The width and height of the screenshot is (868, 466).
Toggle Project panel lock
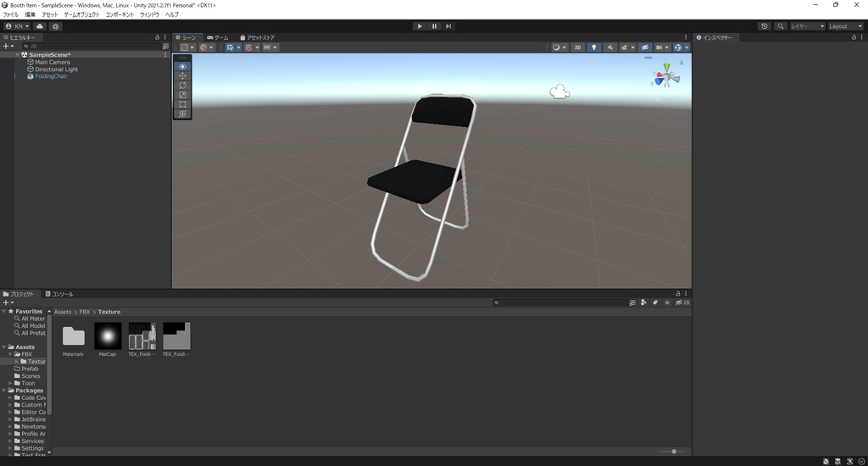pyautogui.click(x=678, y=294)
